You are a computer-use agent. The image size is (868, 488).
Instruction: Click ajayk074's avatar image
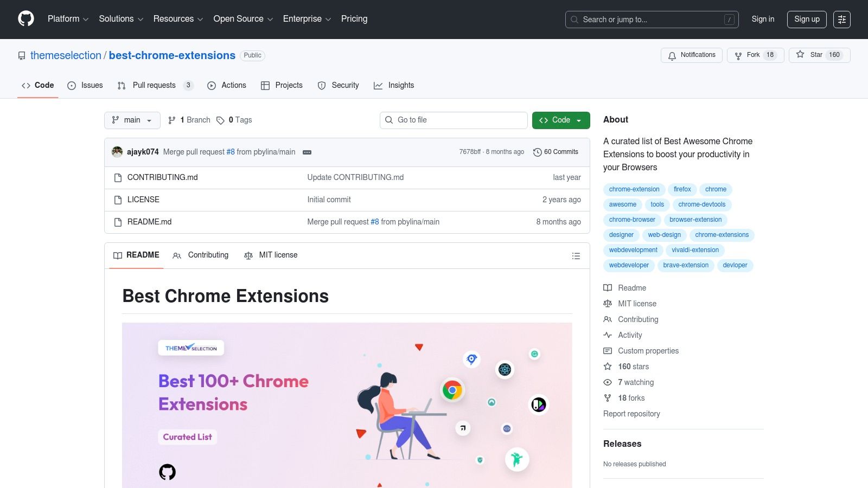point(117,152)
